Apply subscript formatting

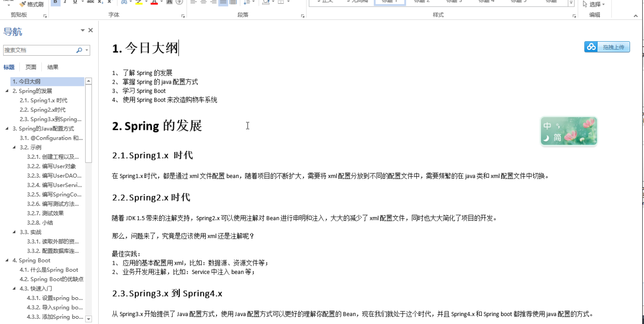(x=100, y=2)
